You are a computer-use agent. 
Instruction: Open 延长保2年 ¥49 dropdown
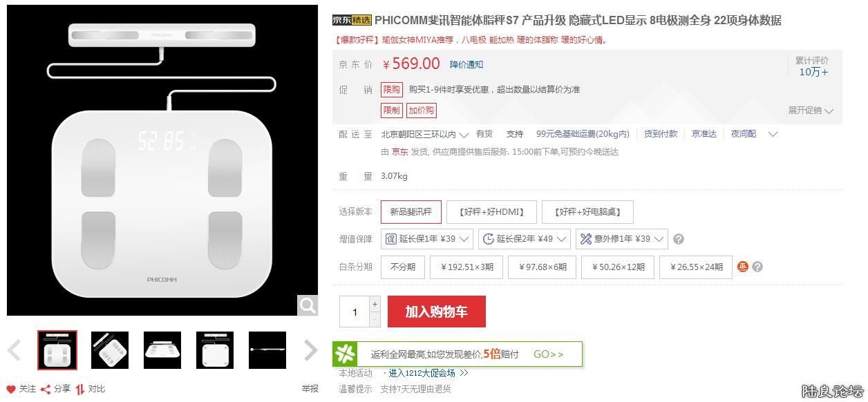click(525, 239)
